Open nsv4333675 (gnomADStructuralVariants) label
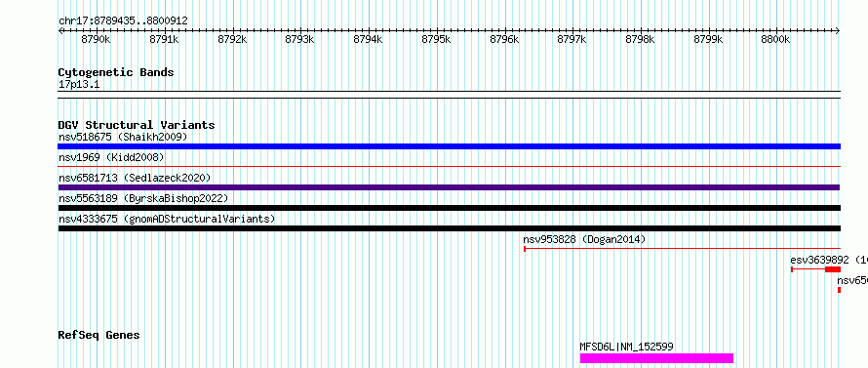 167,219
